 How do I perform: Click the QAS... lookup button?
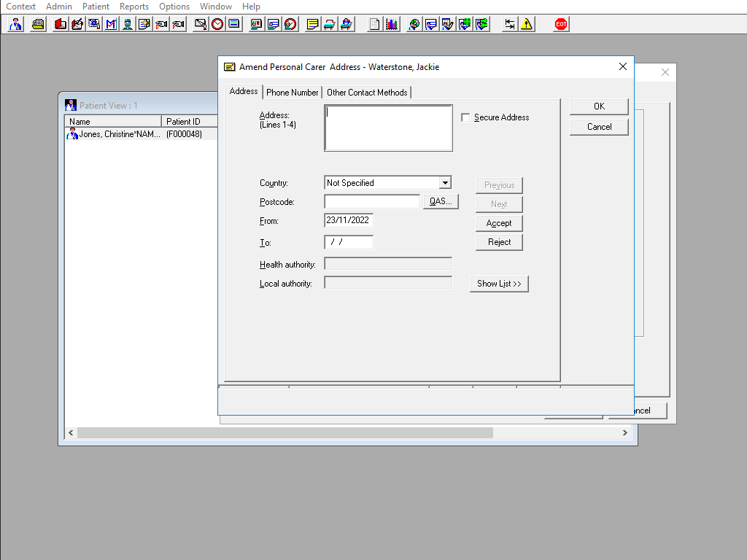[x=441, y=201]
